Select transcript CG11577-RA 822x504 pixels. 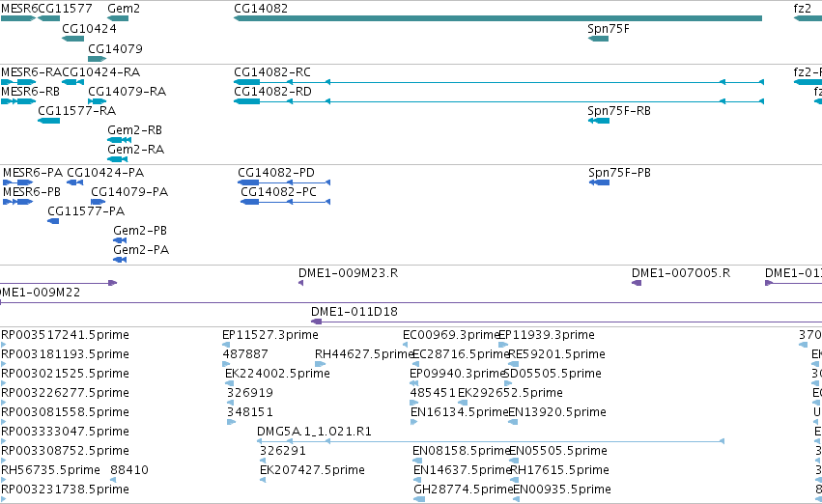[77, 110]
